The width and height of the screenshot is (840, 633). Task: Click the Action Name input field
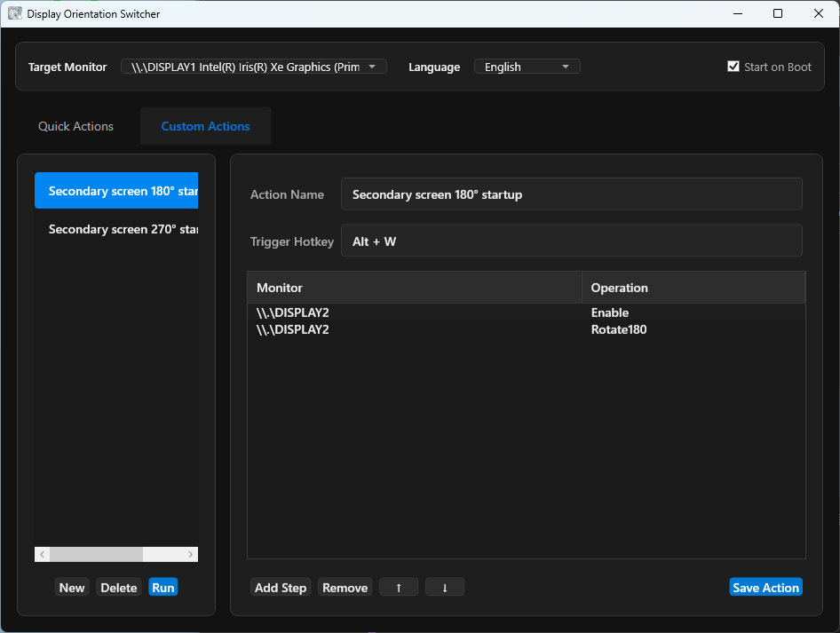[572, 194]
